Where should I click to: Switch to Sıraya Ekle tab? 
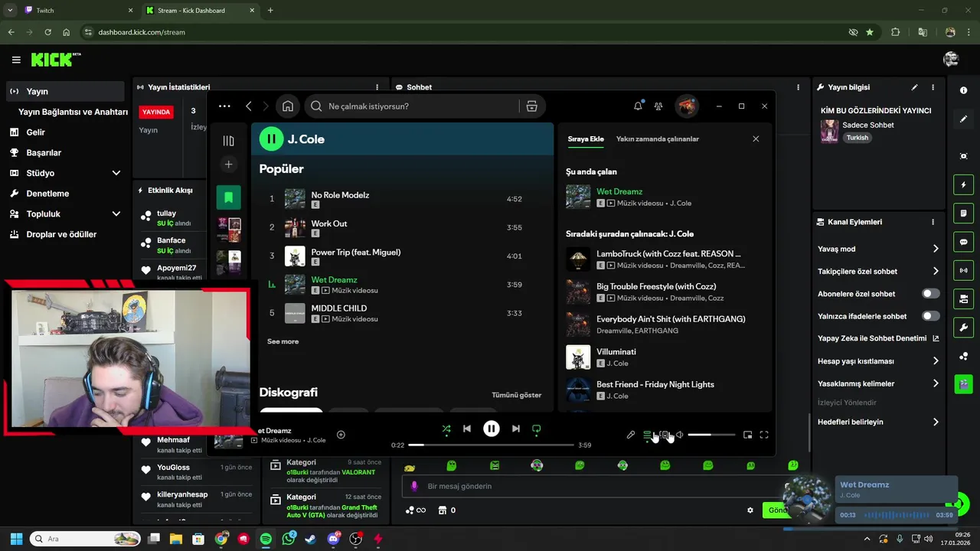(586, 139)
